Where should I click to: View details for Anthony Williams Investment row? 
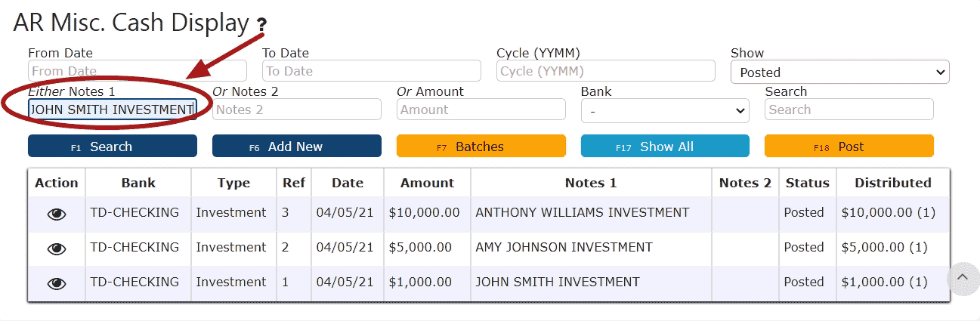point(57,214)
